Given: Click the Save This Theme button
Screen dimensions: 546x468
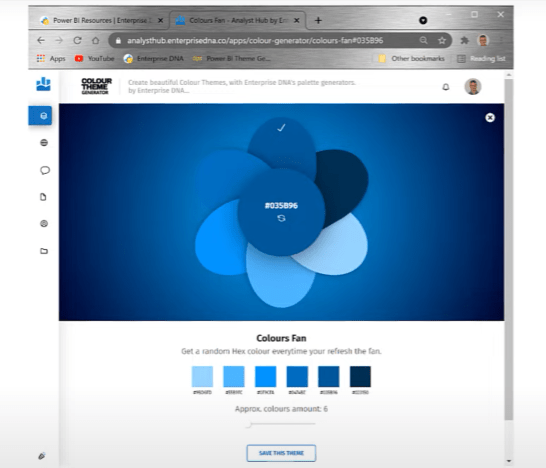Looking at the screenshot, I should tap(281, 453).
